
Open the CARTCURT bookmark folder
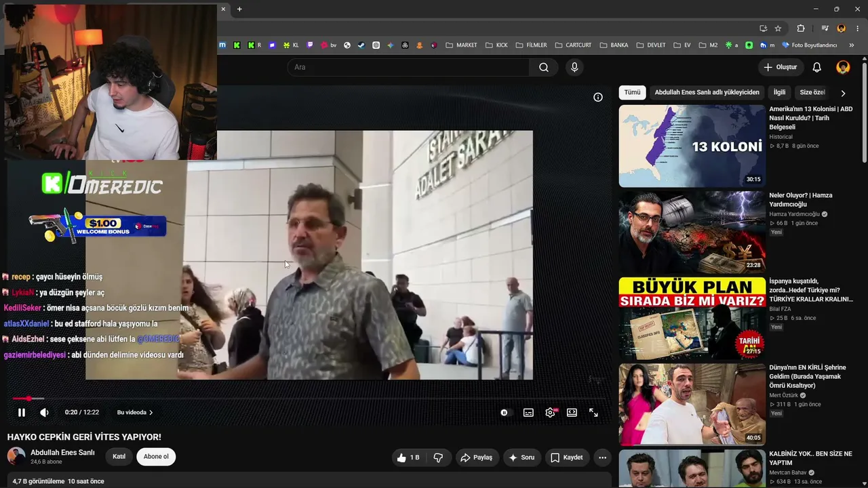coord(573,45)
